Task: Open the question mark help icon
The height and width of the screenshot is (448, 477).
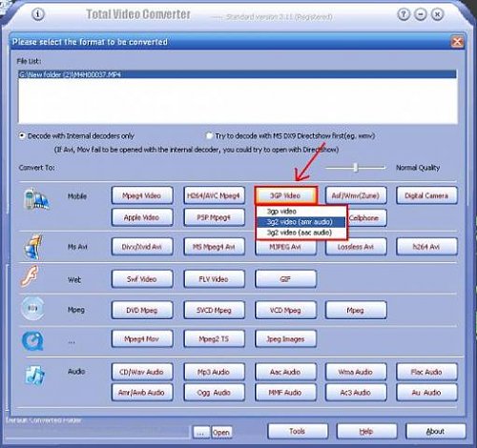Action: [x=404, y=14]
